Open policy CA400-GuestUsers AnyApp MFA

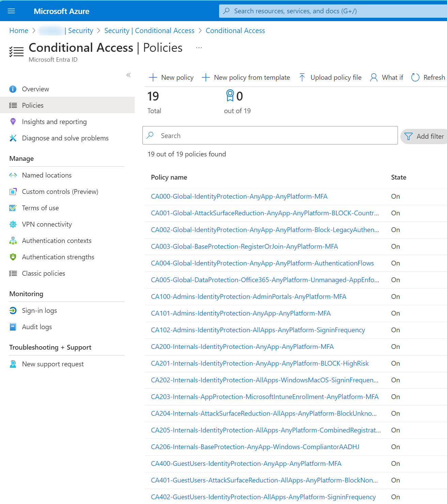pos(246,463)
